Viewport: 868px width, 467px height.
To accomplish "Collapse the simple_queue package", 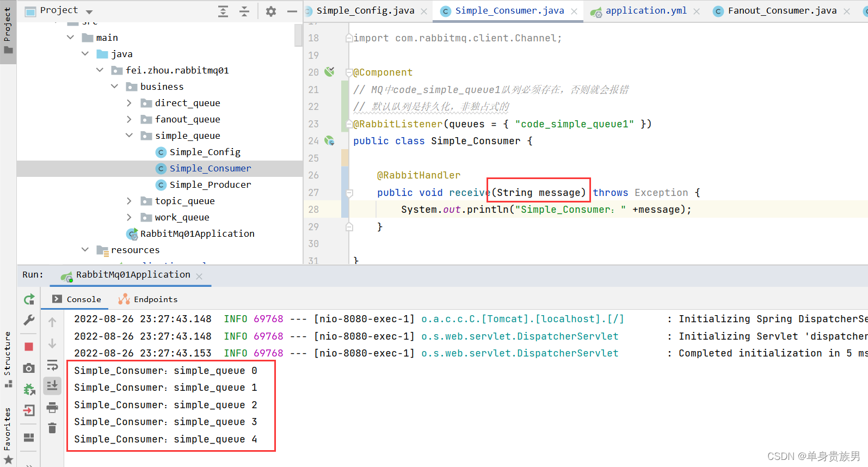I will (129, 136).
